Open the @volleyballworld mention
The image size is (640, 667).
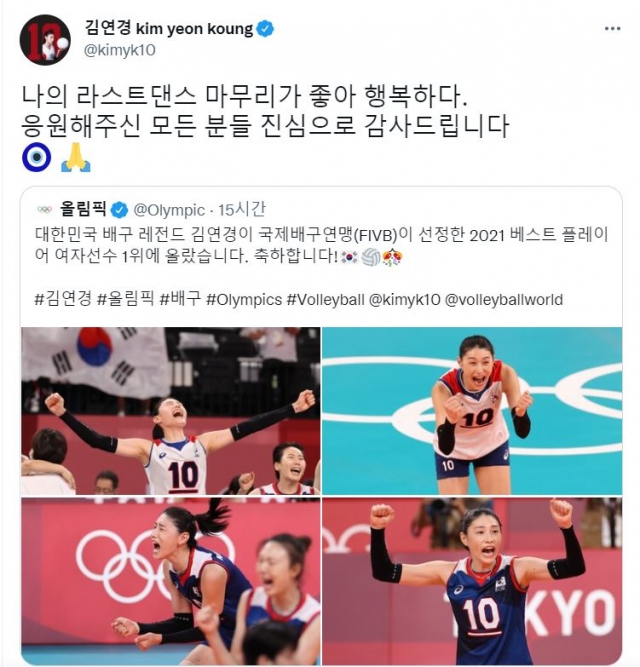coord(504,299)
